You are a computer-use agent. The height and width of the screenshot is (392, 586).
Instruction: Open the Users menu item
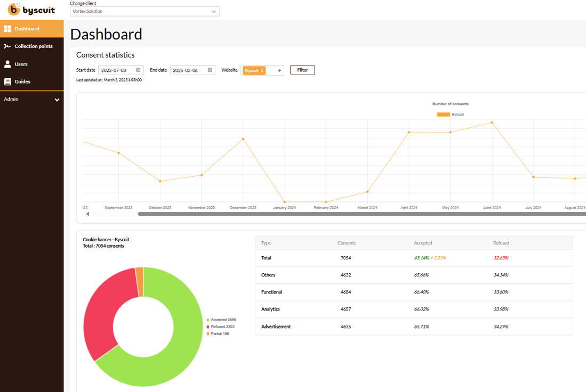(x=32, y=64)
